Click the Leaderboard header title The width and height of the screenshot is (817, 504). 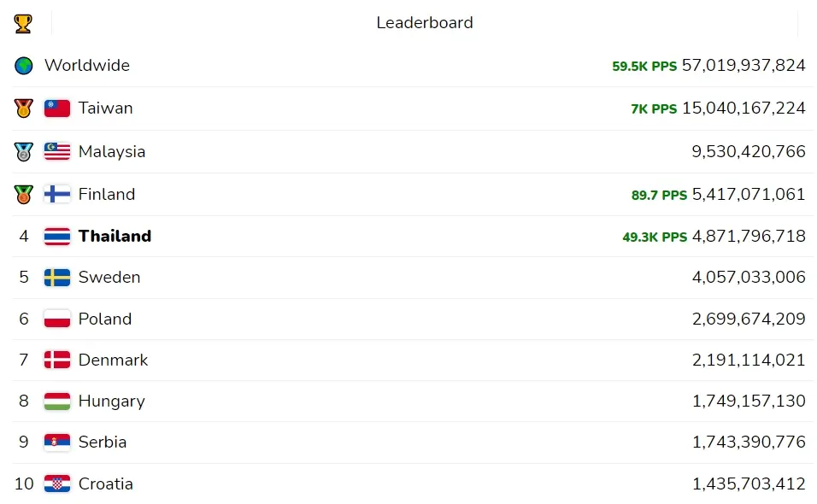click(x=425, y=23)
